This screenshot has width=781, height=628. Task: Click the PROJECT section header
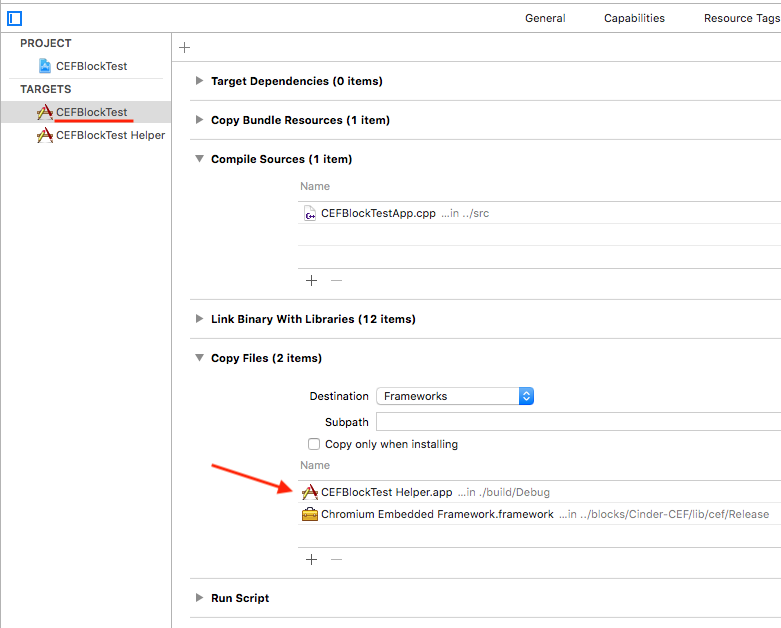(x=46, y=43)
